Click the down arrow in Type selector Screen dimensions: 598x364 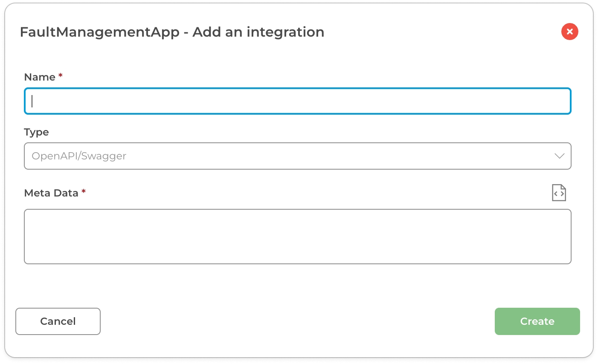tap(559, 156)
